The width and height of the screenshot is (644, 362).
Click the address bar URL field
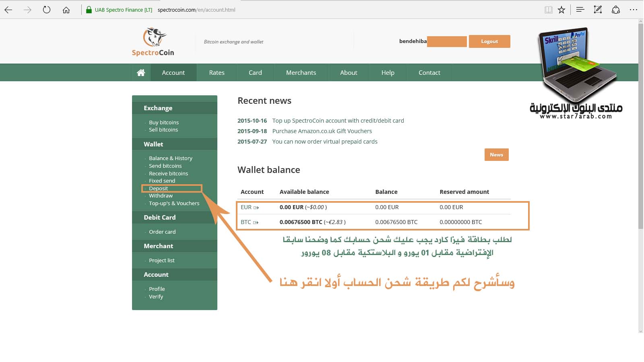pos(196,10)
